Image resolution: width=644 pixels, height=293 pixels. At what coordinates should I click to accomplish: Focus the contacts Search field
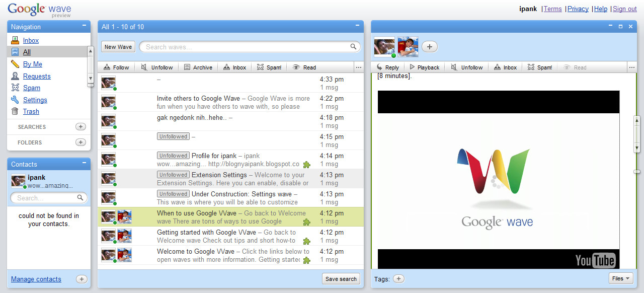tap(49, 198)
